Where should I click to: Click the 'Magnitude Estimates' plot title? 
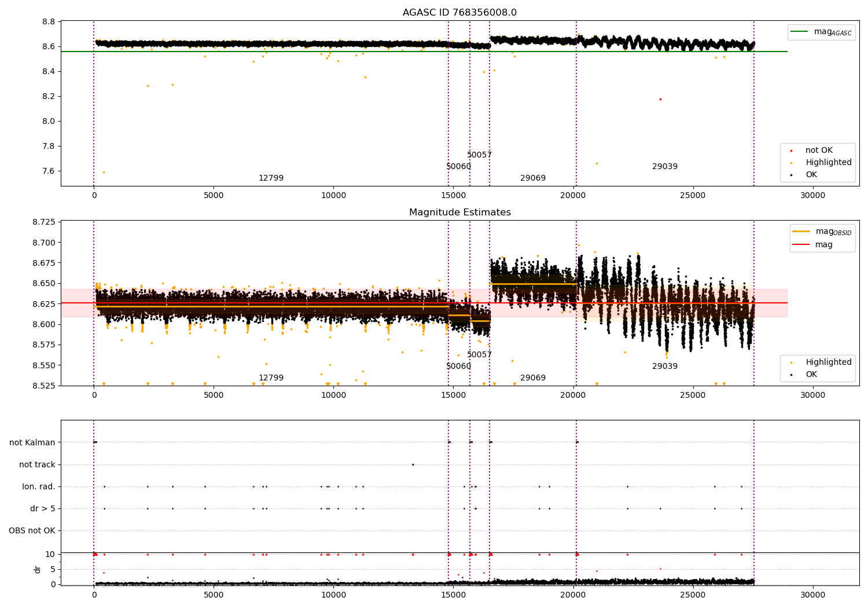459,213
